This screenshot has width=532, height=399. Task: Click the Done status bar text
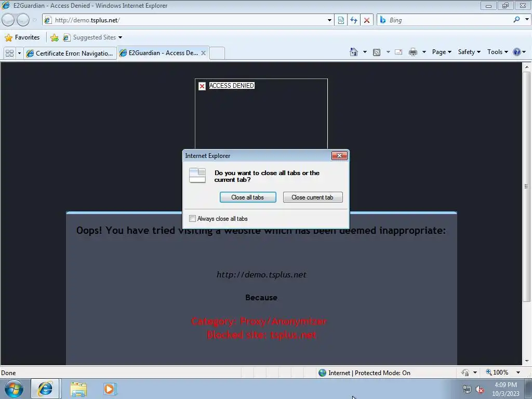[8, 373]
